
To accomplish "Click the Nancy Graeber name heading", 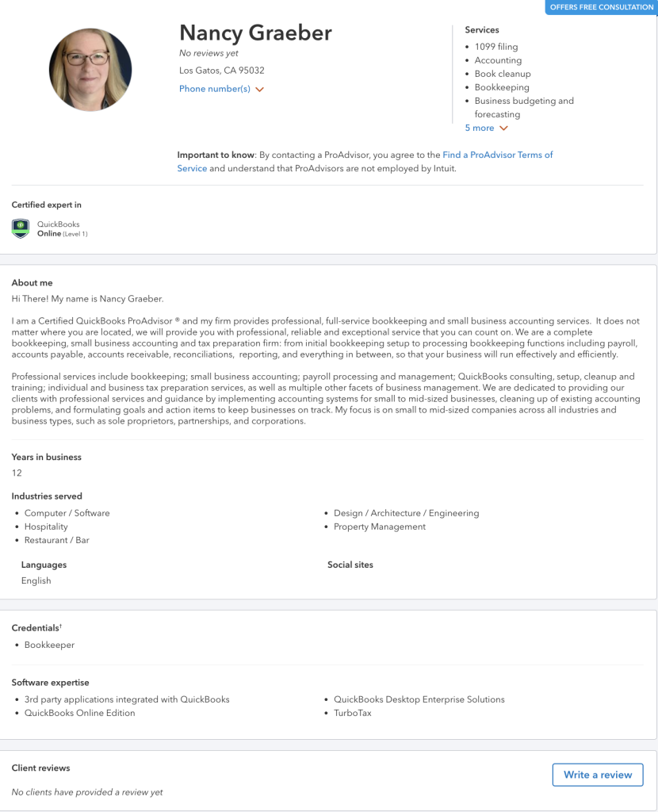I will coord(256,33).
